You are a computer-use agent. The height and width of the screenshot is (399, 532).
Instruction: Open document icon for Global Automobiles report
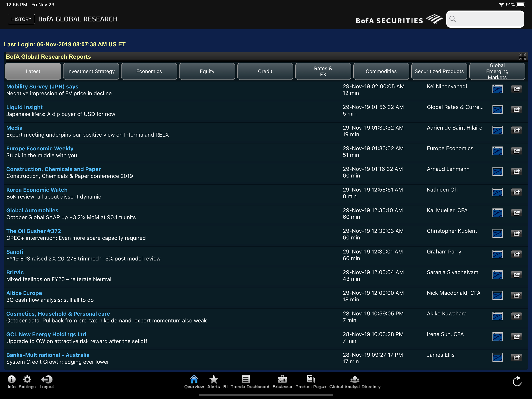click(497, 213)
